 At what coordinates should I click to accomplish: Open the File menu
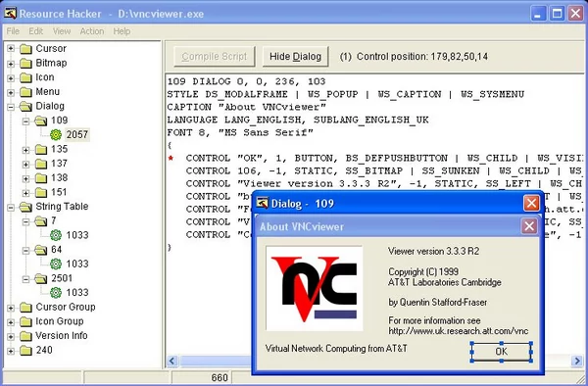point(13,31)
